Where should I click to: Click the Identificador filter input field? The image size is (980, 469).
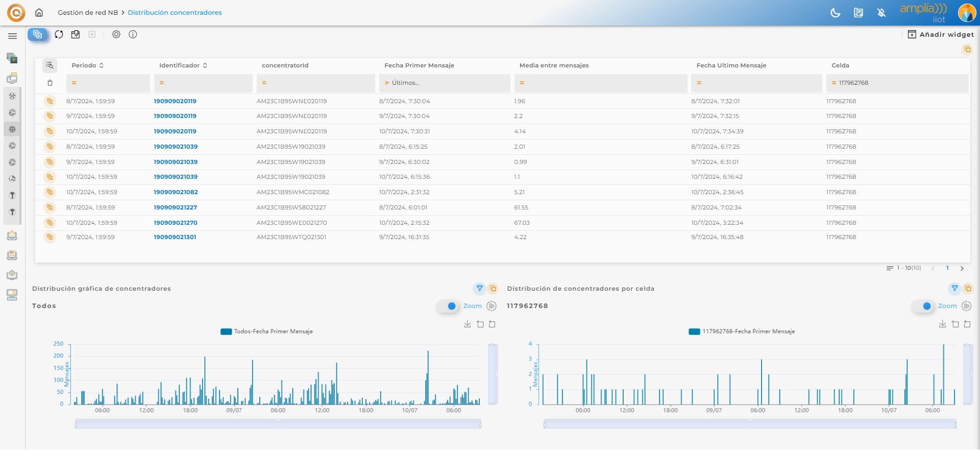point(203,83)
